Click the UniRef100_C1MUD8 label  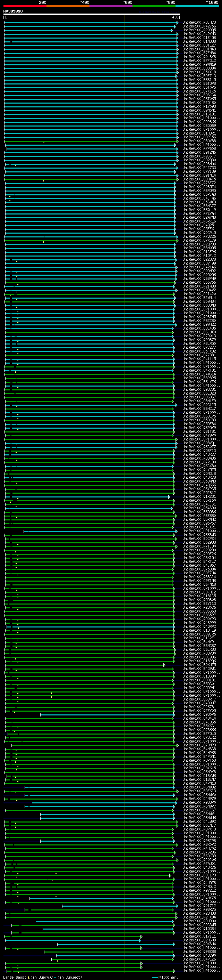coord(199,41)
